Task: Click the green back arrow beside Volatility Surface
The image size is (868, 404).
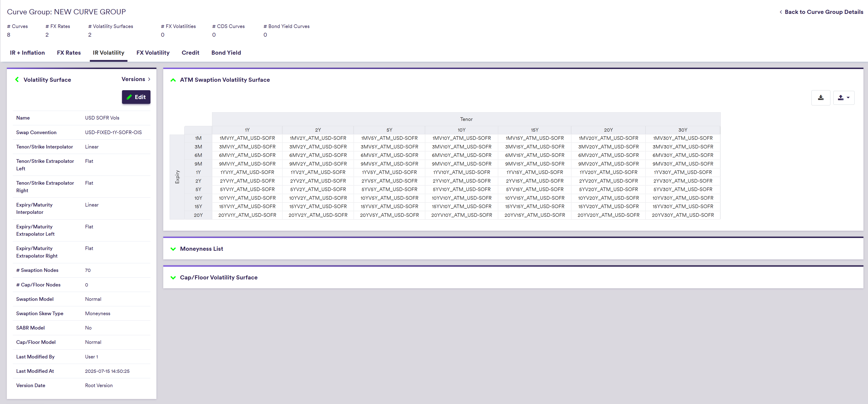Action: 17,79
